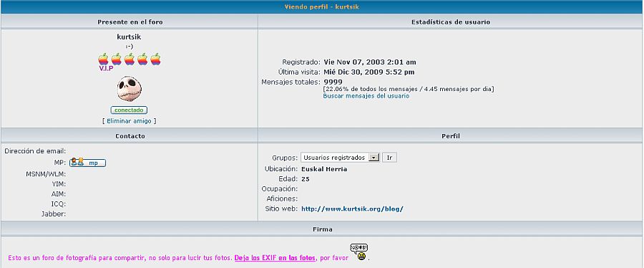Click the 'conectado' online status badge
The height and width of the screenshot is (268, 644).
[129, 110]
